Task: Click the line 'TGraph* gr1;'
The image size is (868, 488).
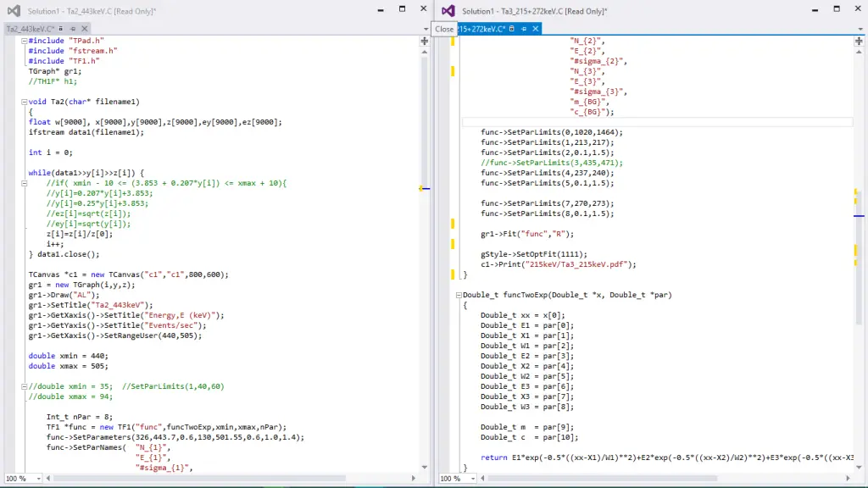Action: tap(55, 71)
